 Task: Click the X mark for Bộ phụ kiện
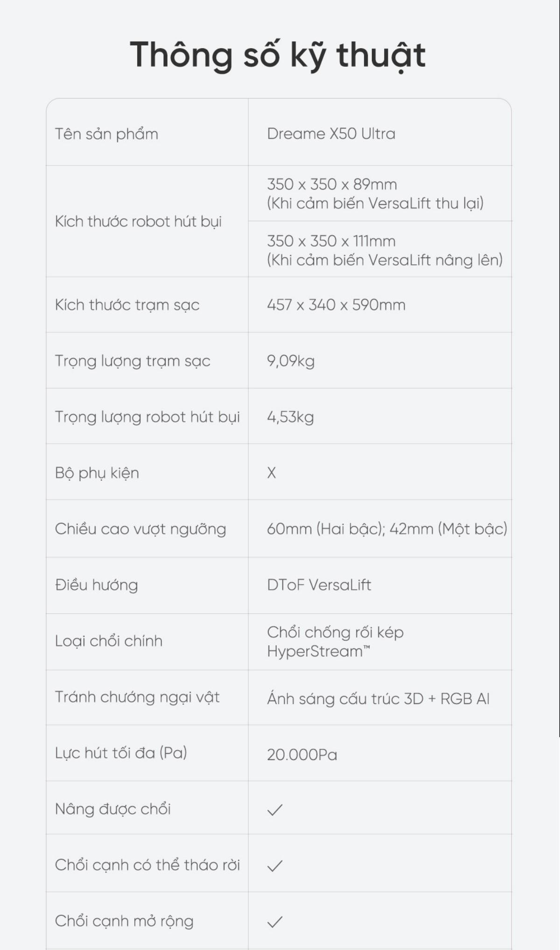coord(272,473)
